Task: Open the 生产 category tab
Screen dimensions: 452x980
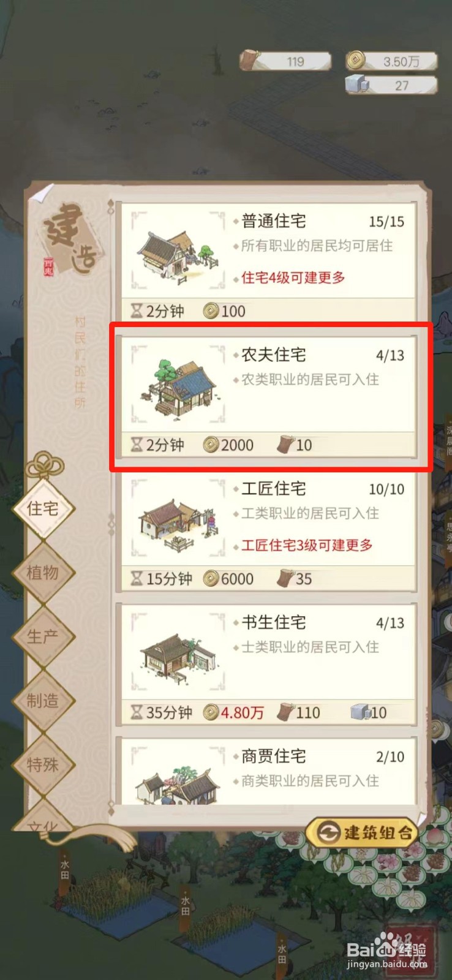Action: 43,637
